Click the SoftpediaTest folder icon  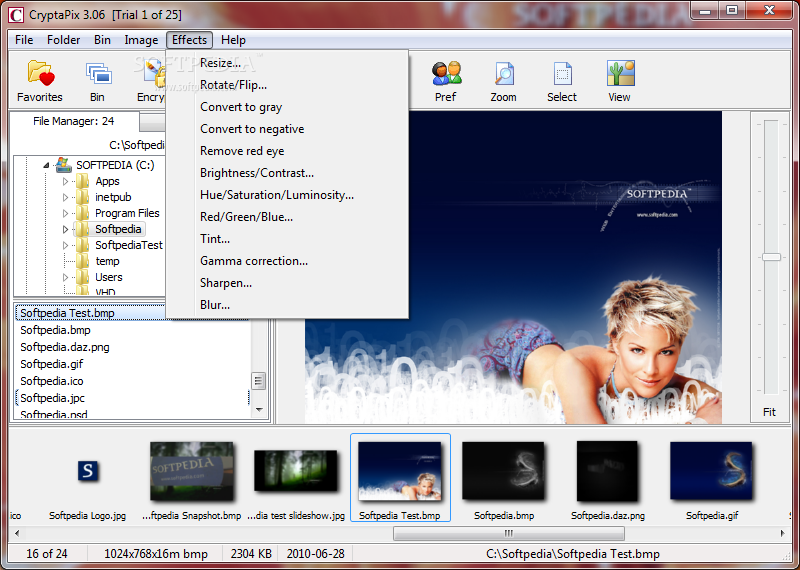[82, 245]
